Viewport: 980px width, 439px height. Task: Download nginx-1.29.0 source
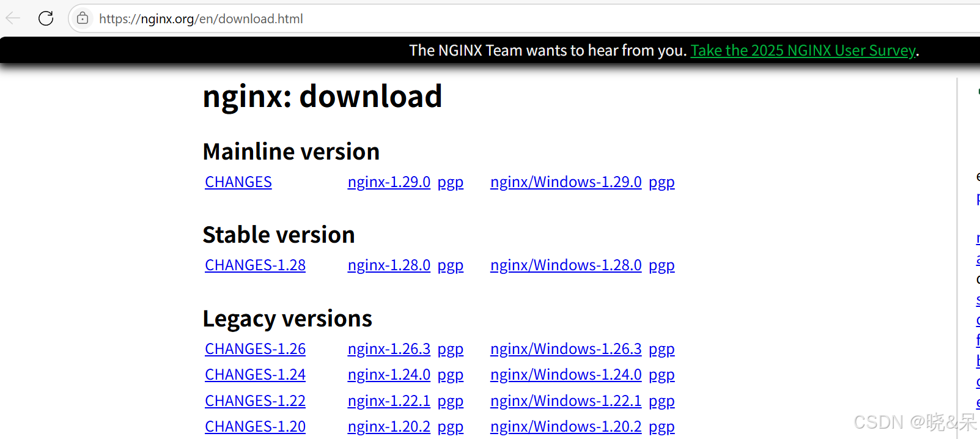(389, 182)
